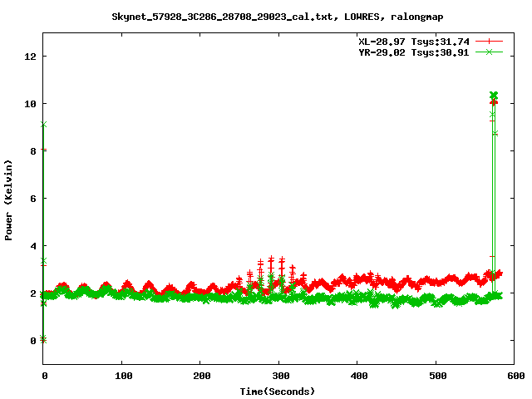Click the x-axis tick label 200
Viewport: 532px width, 399px height.
(x=201, y=376)
